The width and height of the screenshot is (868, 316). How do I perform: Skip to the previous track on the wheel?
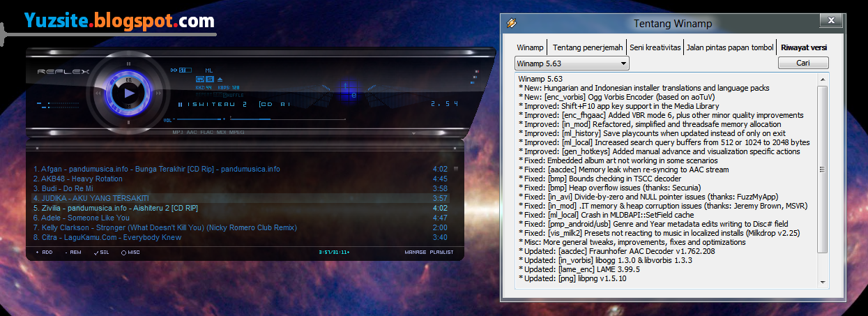[98, 93]
